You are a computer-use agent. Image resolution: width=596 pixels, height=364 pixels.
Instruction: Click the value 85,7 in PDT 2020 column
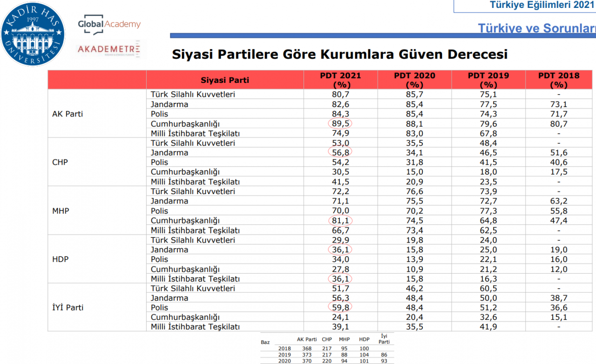(414, 94)
